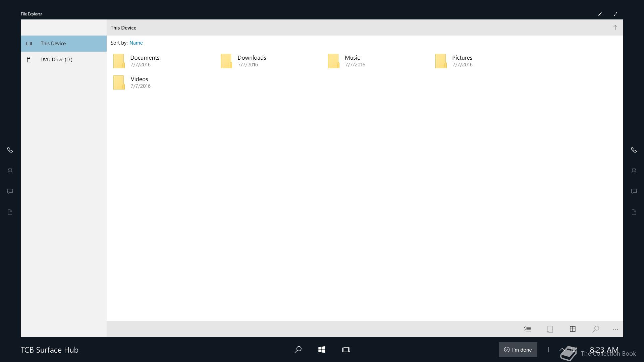Screen dimensions: 644x362
Task: Open DVD Drive (D:) in sidebar
Action: (64, 60)
